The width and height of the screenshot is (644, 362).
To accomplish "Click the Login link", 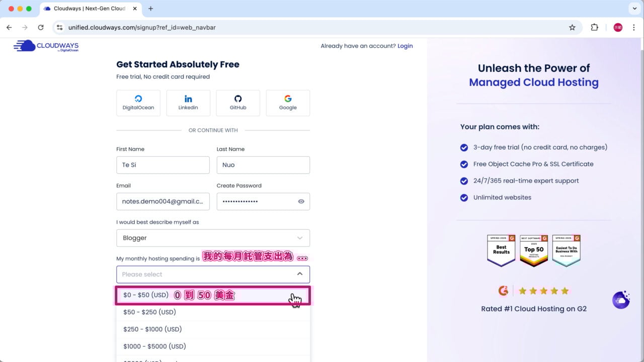I will 405,46.
